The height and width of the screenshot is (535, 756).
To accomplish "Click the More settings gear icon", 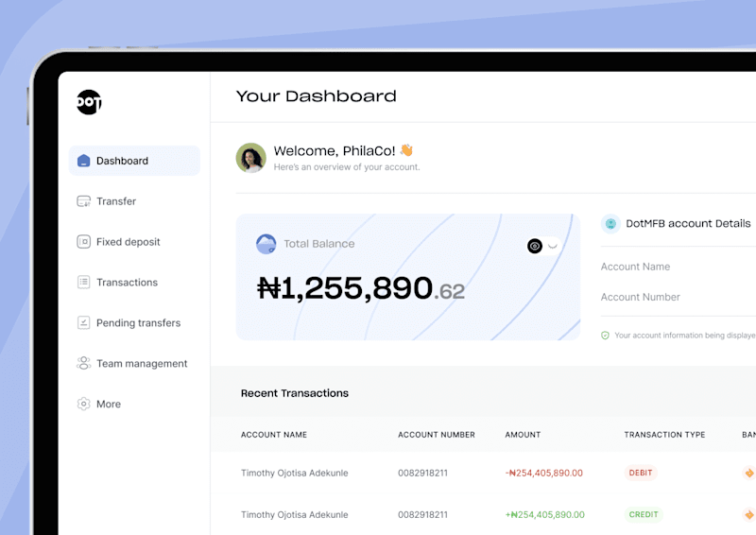I will pos(83,404).
